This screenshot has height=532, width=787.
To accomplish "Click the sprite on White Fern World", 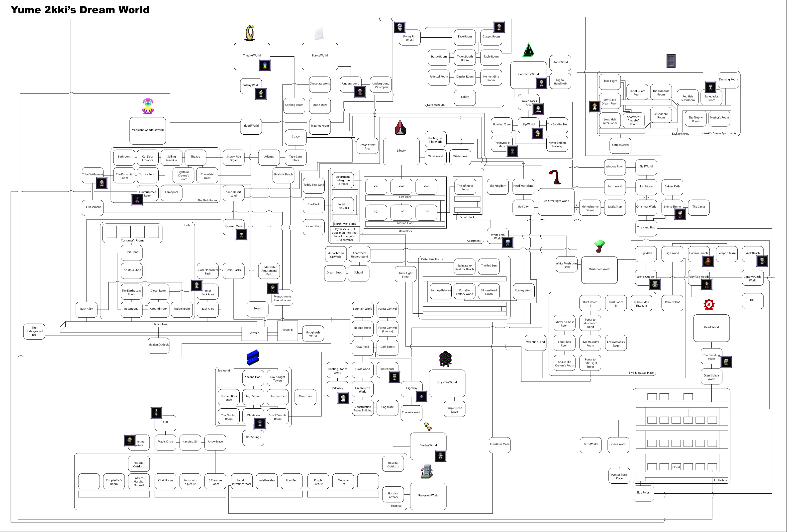I will tap(507, 242).
